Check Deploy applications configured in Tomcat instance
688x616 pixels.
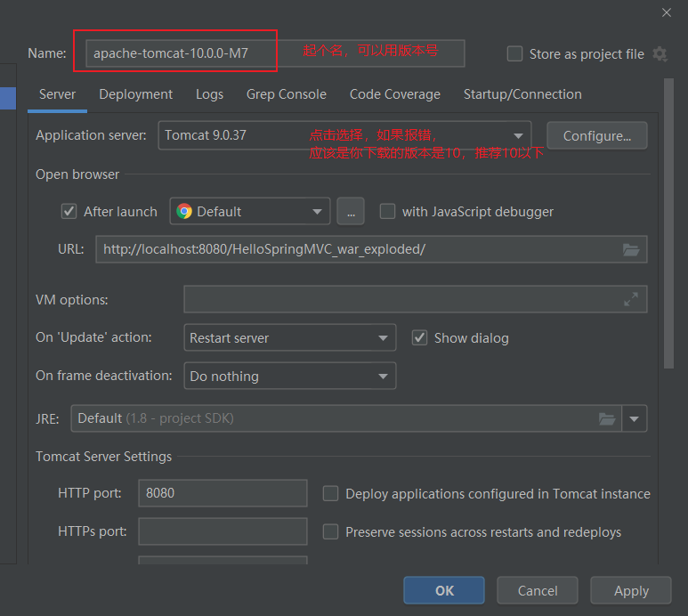click(330, 493)
